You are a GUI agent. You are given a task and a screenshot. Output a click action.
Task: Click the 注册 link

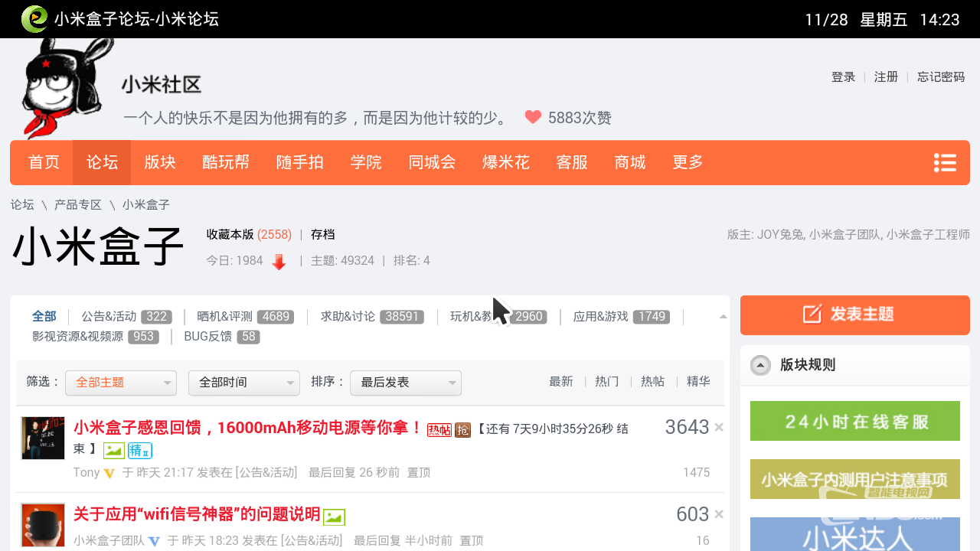886,77
